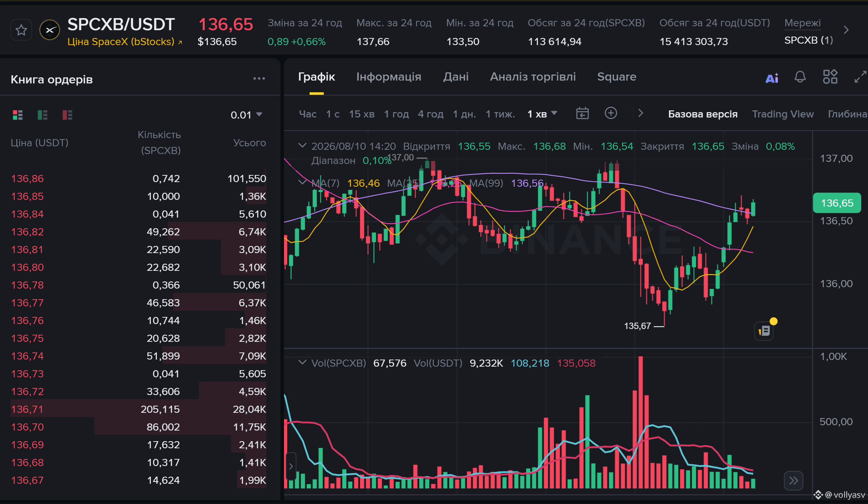Switch to the Інформація tab
The width and height of the screenshot is (868, 504).
pos(389,77)
